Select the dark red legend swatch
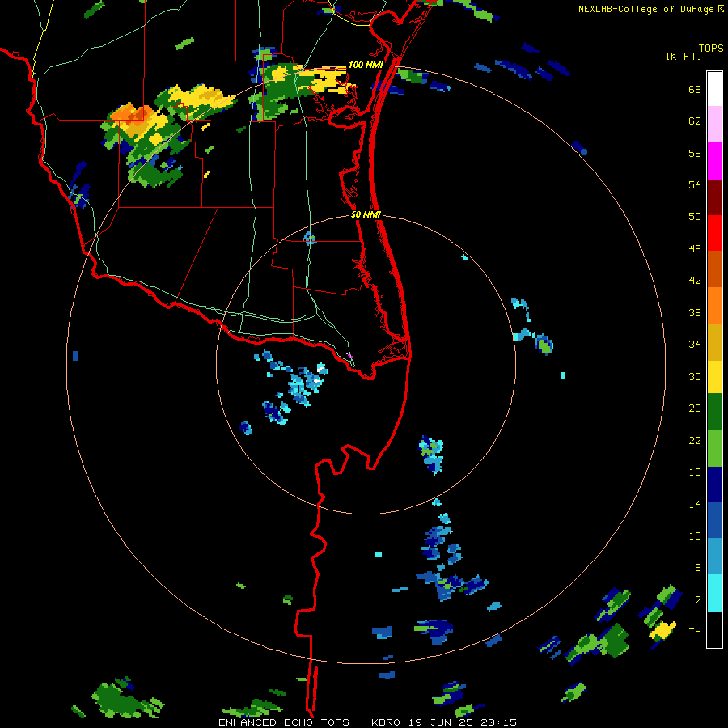Viewport: 728px width, 728px height. (714, 197)
